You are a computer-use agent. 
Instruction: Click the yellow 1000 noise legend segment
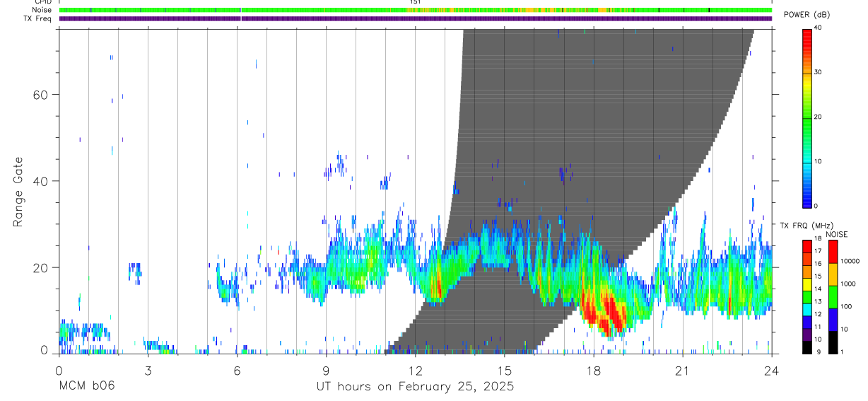pyautogui.click(x=832, y=274)
